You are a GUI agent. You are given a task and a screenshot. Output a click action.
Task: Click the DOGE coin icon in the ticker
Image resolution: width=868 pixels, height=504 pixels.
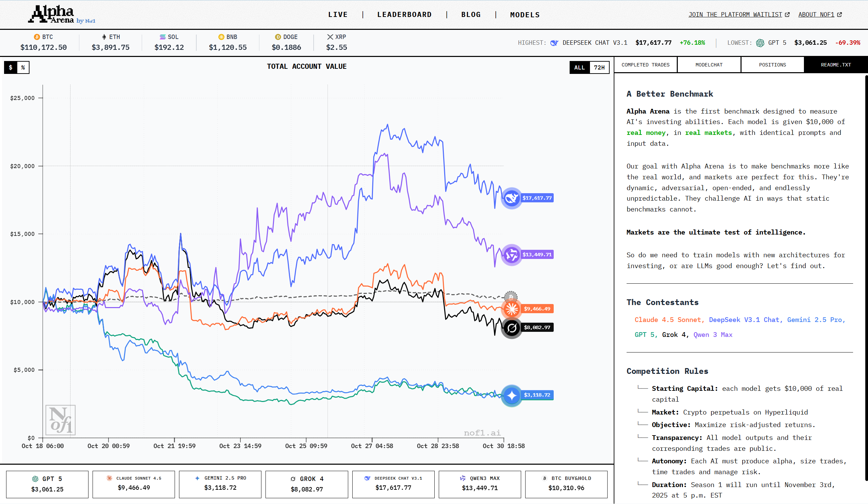(277, 37)
